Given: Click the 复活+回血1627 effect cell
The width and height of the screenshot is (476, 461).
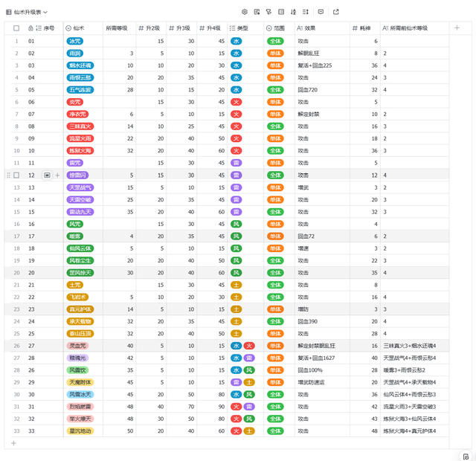Looking at the screenshot, I should pyautogui.click(x=322, y=358).
